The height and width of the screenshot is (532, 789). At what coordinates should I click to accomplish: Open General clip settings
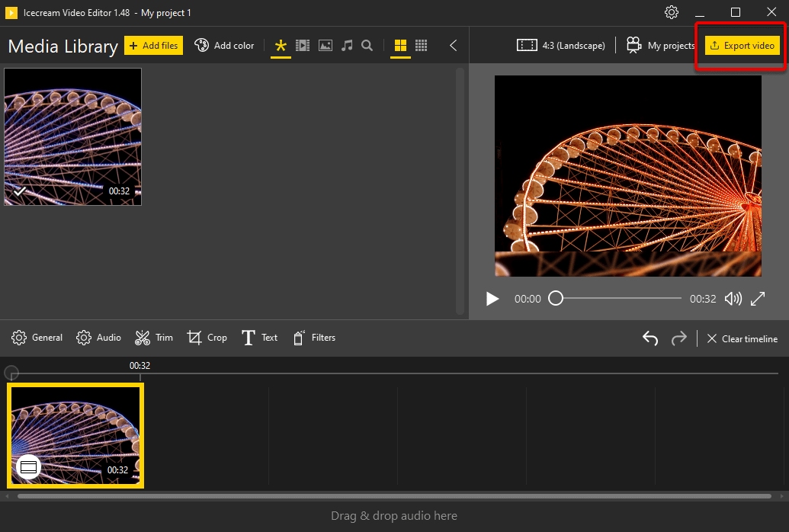(37, 338)
